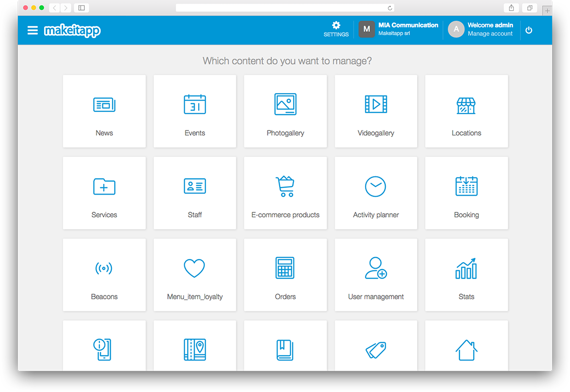Image resolution: width=570 pixels, height=392 pixels.
Task: Open the Staff ID card icon
Action: (195, 186)
